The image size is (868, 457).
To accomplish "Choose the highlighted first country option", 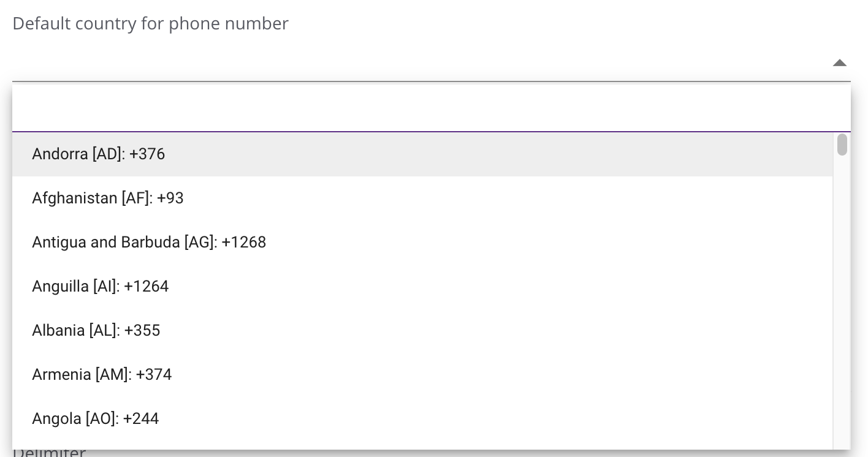I will pos(99,154).
